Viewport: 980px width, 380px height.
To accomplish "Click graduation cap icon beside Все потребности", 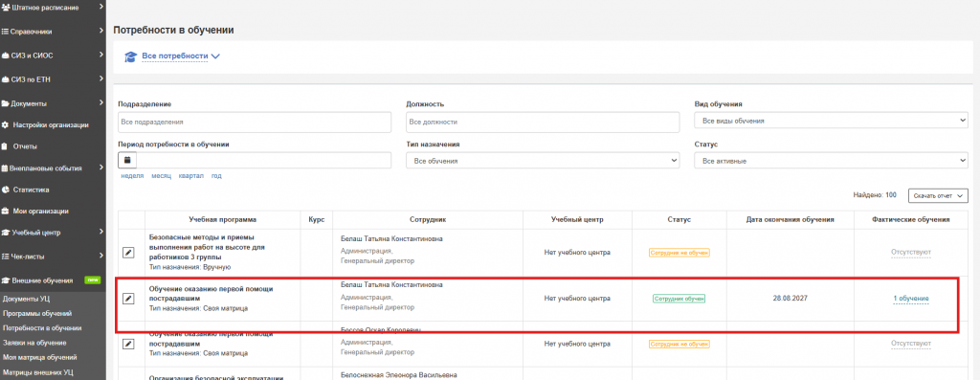I will (x=130, y=56).
